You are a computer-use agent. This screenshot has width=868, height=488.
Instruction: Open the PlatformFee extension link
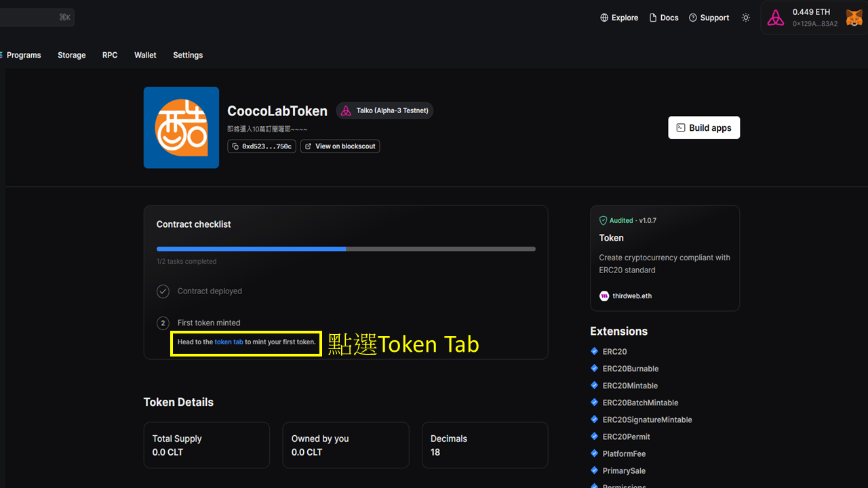(624, 454)
